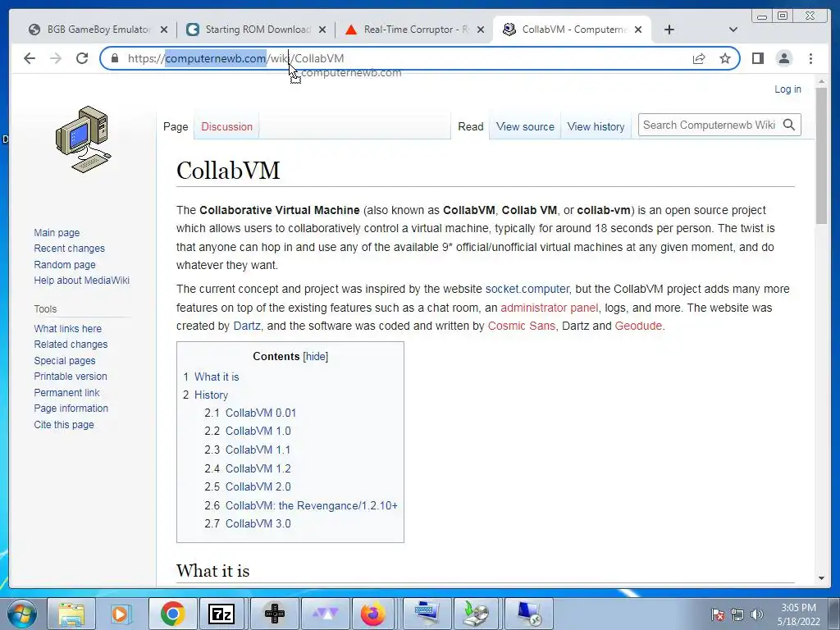Close the CollabVM tab

click(638, 30)
